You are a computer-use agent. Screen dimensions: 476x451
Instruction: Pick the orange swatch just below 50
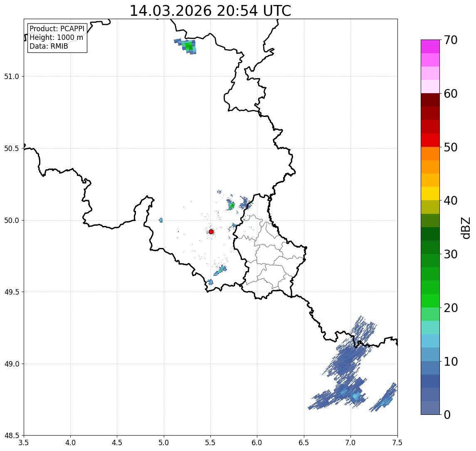(430, 154)
